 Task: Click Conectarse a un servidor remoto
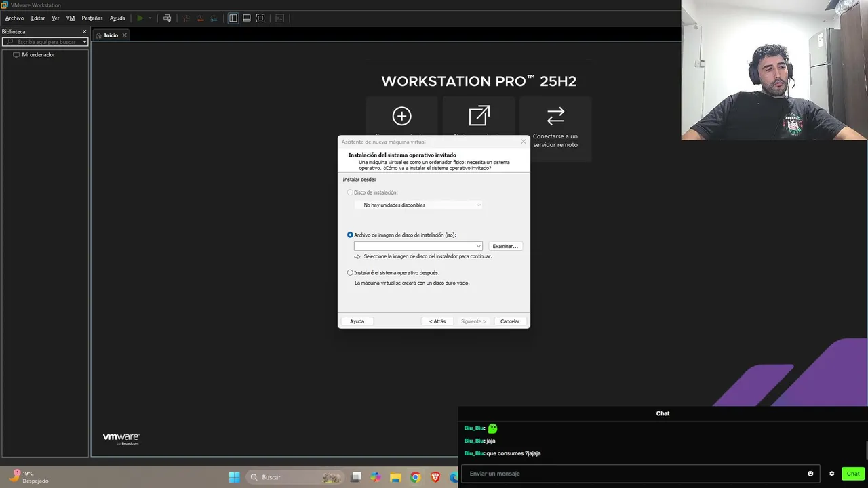pos(555,129)
